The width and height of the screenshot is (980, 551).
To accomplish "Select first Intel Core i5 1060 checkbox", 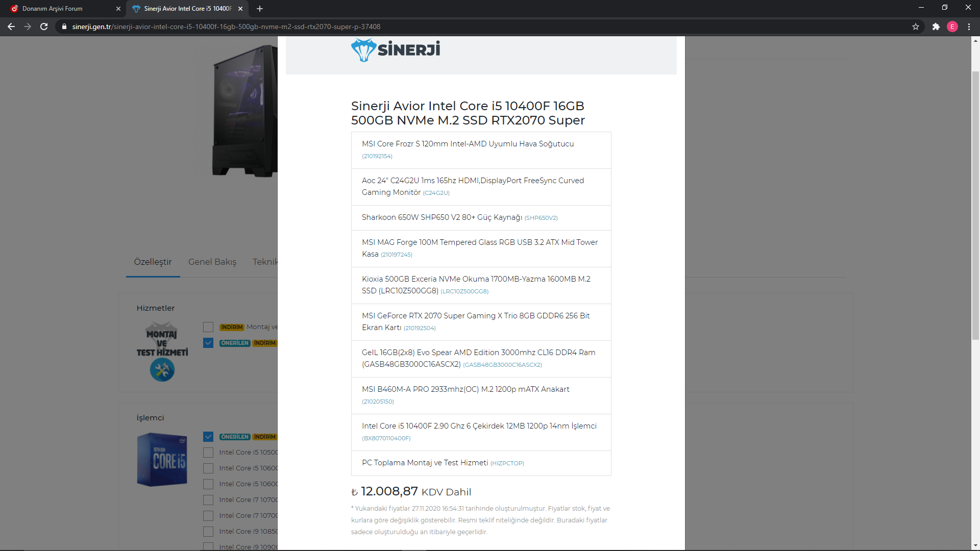I will click(208, 468).
